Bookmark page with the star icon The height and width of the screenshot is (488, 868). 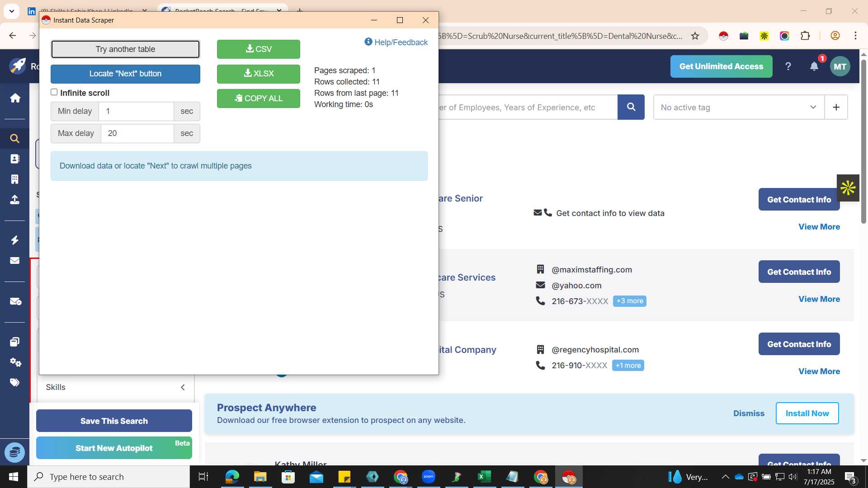(695, 36)
